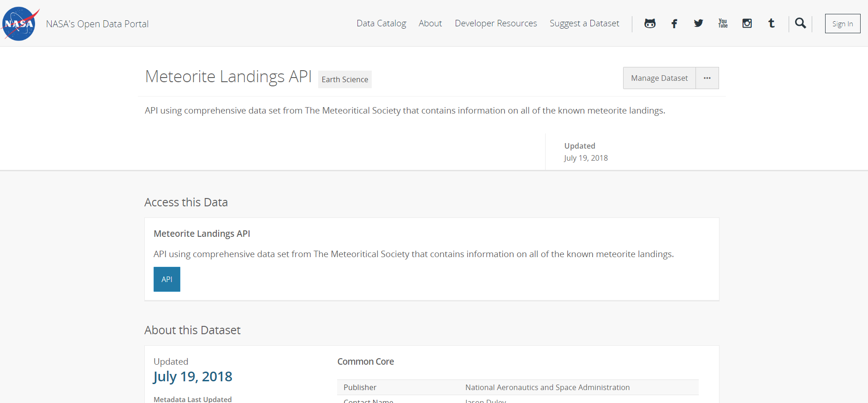Open the Tumblr icon link

(771, 24)
